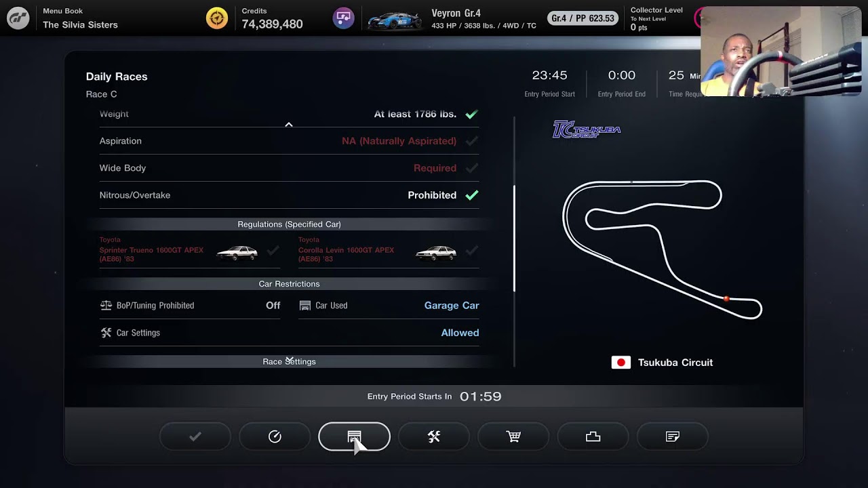Click the Garage Car value
This screenshot has width=868, height=488.
pos(452,306)
